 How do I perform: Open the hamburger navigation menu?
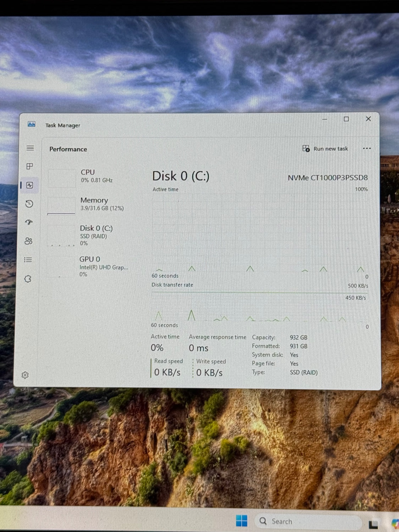click(x=30, y=148)
